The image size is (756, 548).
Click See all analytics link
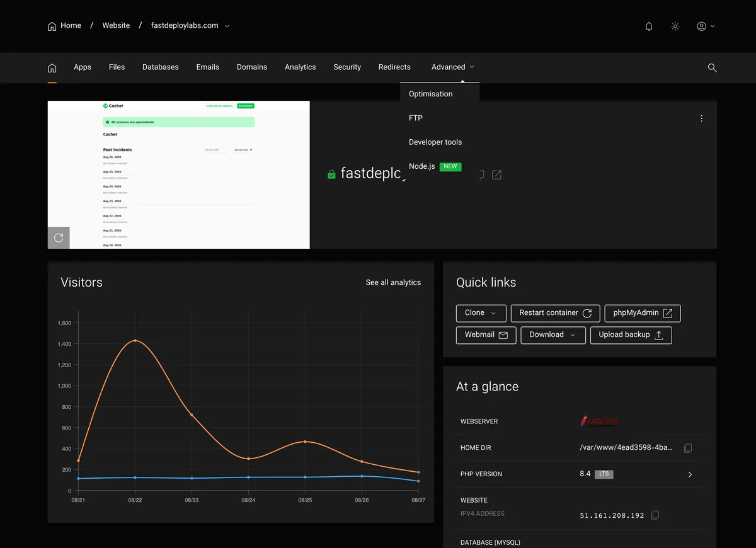click(393, 282)
